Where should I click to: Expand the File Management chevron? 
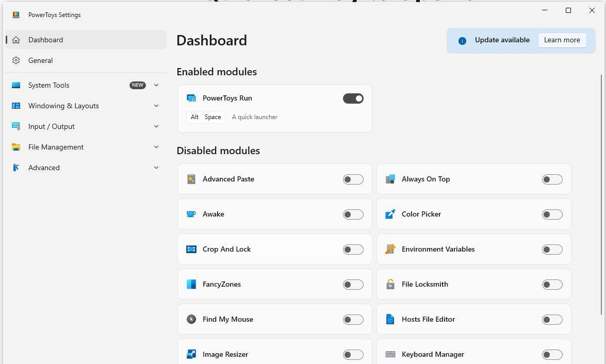click(x=156, y=147)
